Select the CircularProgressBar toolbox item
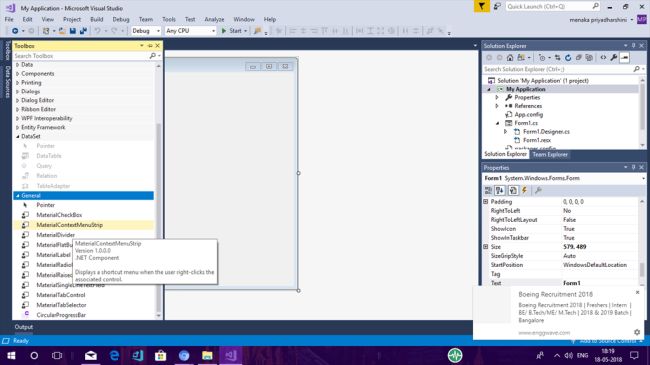The width and height of the screenshot is (650, 365). coord(61,315)
